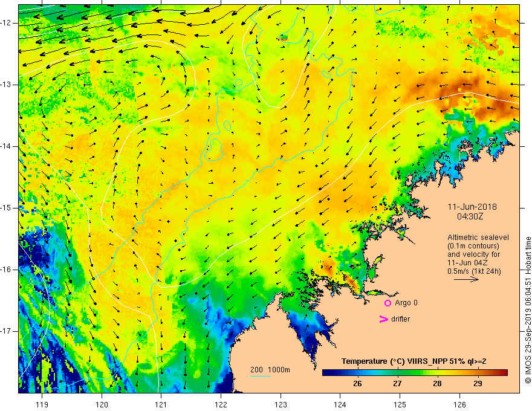
Task: Click latitude axis label -17
Action: pos(6,331)
